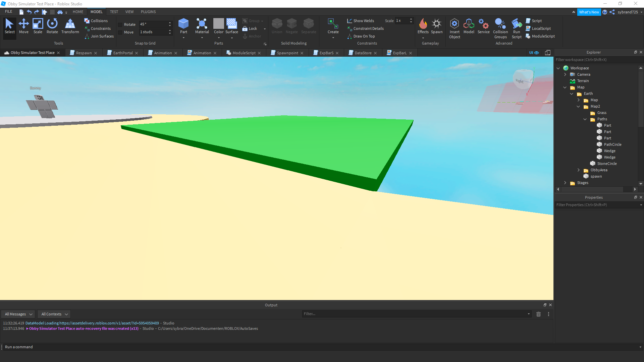The image size is (644, 362).
Task: Enable the Rotate snap checkbox
Action: tap(120, 24)
